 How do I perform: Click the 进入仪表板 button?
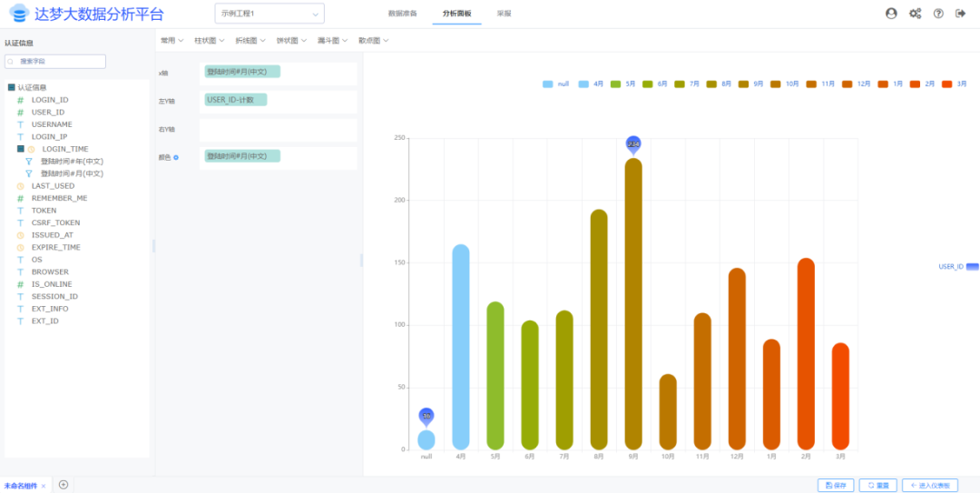[x=930, y=485]
